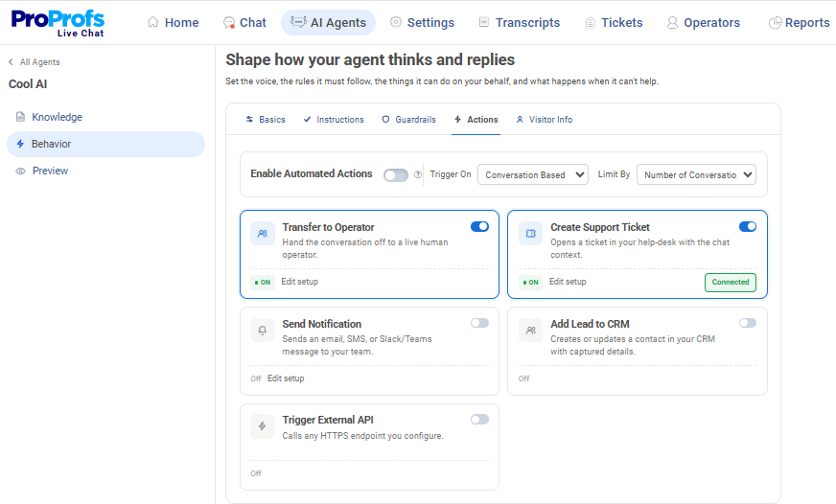
Task: Open the Transcripts menu item
Action: (x=520, y=22)
